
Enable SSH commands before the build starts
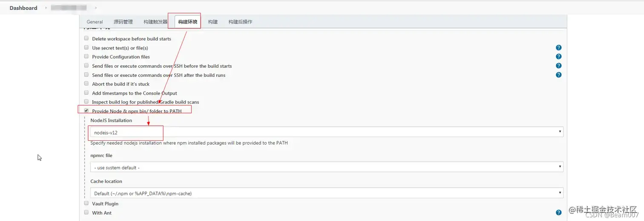86,66
